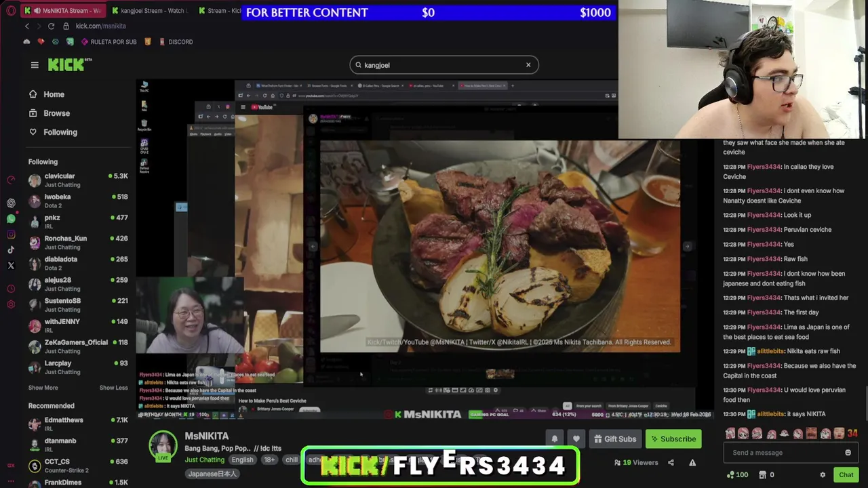This screenshot has height=488, width=868.
Task: Open iwobeka channel in Following
Action: click(78, 201)
